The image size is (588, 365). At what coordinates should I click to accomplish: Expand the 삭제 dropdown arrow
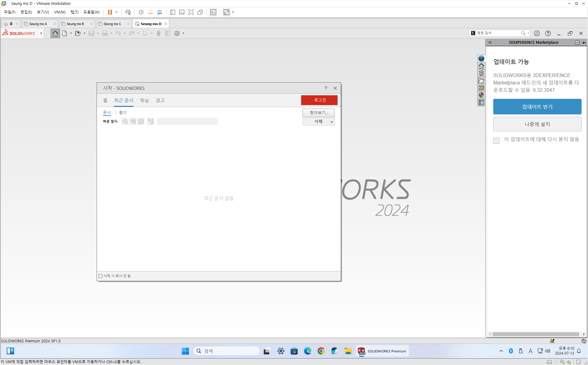[332, 122]
